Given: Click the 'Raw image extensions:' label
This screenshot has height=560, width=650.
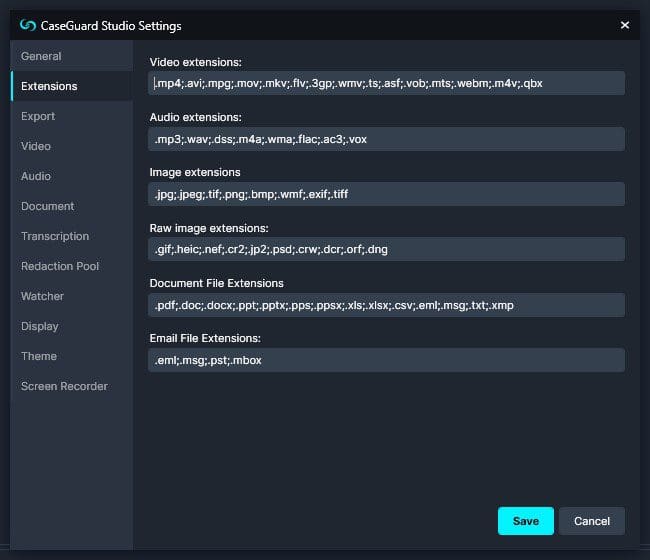Looking at the screenshot, I should [209, 228].
